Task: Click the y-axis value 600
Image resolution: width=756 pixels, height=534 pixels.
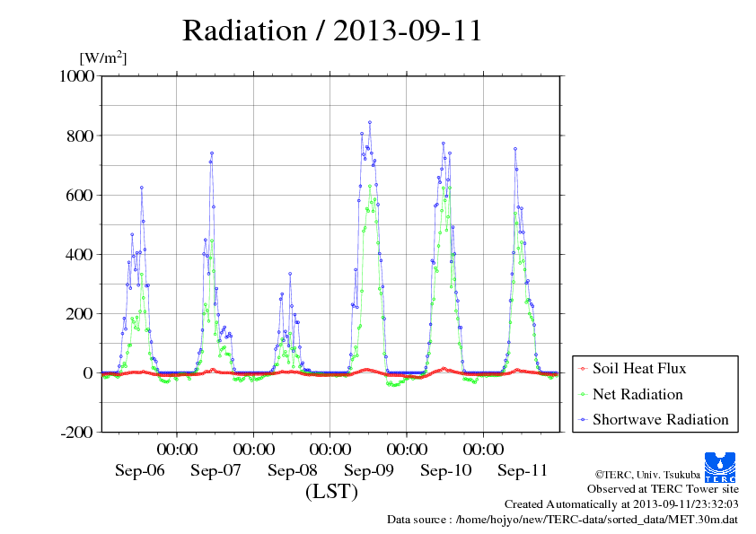Action: (81, 195)
